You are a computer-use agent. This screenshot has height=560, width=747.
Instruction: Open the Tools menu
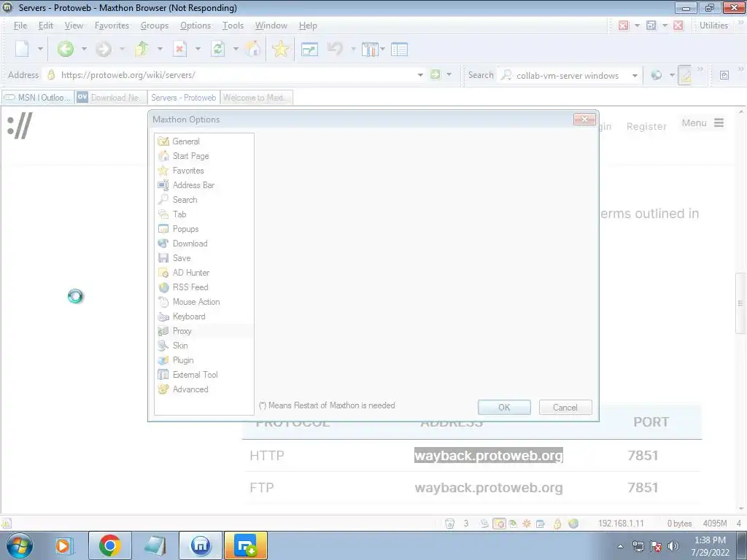pyautogui.click(x=233, y=26)
